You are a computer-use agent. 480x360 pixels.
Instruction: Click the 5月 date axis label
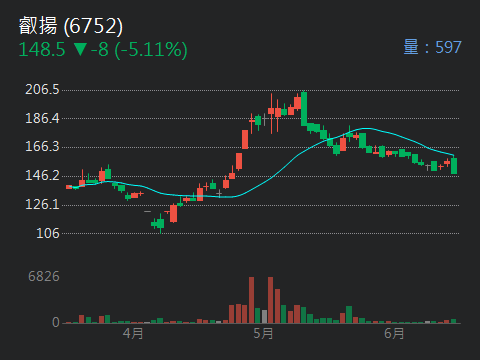[x=263, y=333]
